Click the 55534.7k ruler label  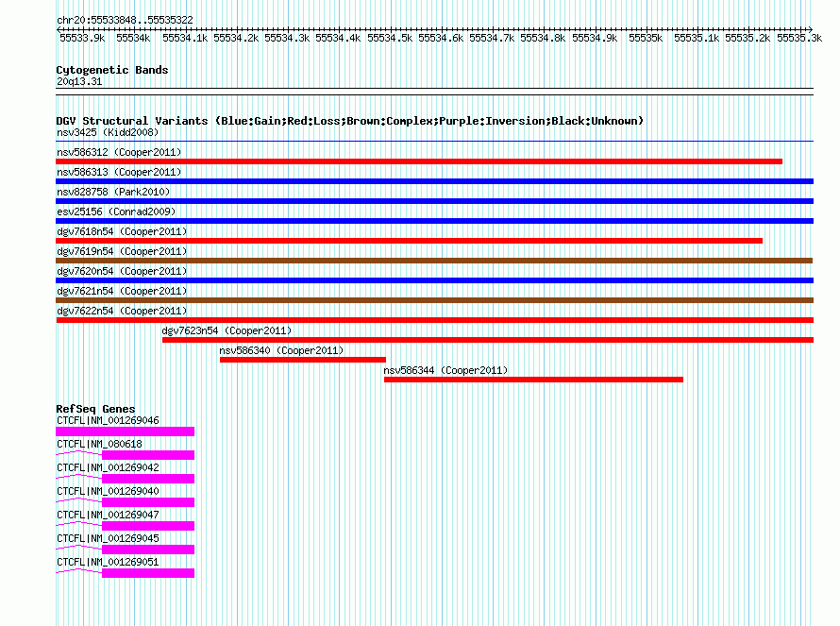click(x=491, y=38)
